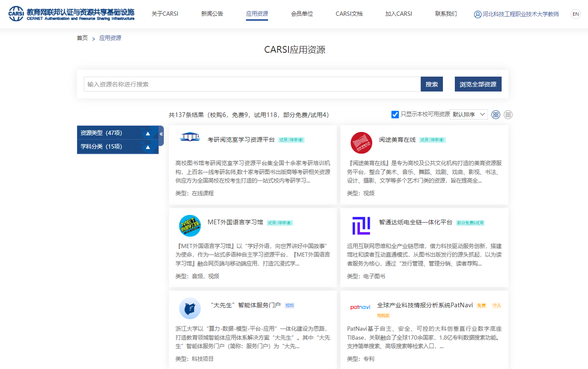Expand the 资源类型 (47项) filter
The width and height of the screenshot is (588, 369).
click(x=118, y=133)
